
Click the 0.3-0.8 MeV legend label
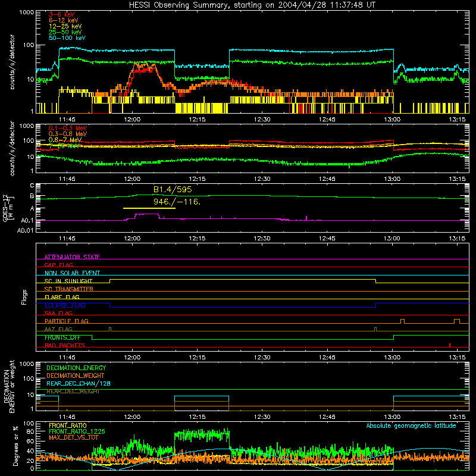point(68,134)
